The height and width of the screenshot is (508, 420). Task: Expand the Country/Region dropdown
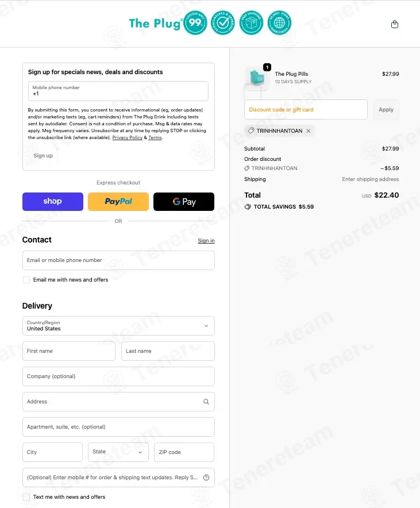point(118,326)
